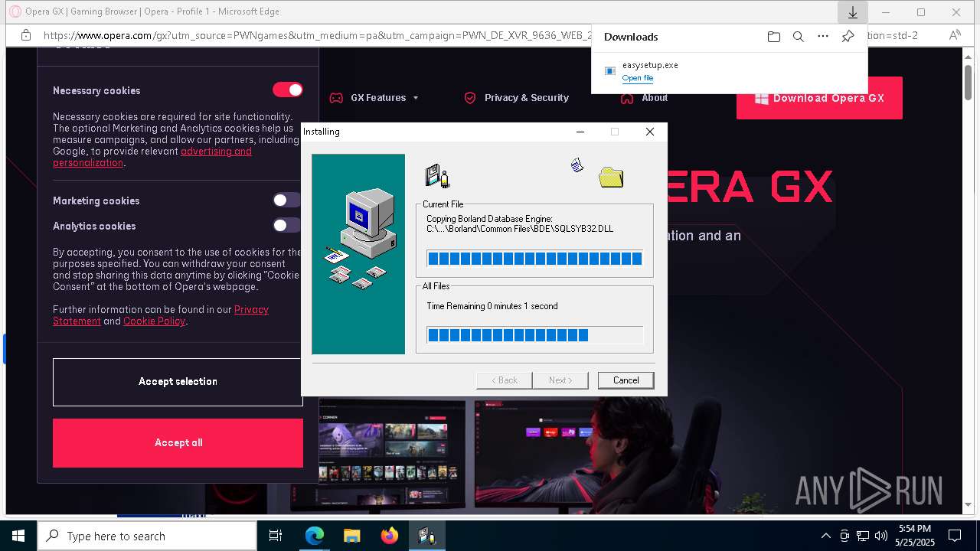Click Accept all cookies button

coord(178,442)
